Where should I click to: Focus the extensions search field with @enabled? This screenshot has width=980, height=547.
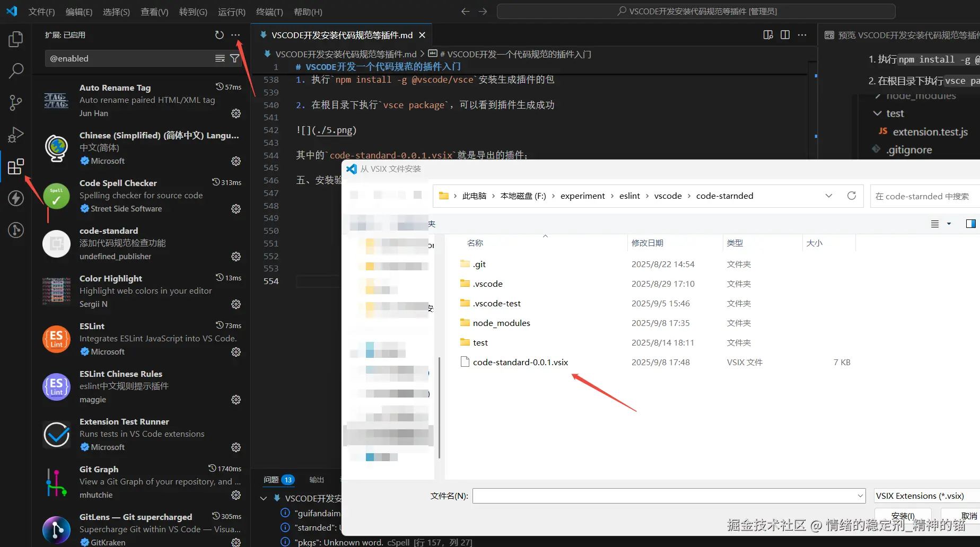tap(130, 58)
